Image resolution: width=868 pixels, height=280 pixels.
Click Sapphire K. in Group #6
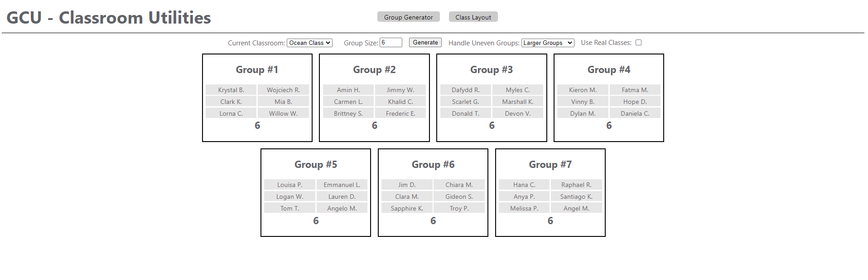point(407,208)
